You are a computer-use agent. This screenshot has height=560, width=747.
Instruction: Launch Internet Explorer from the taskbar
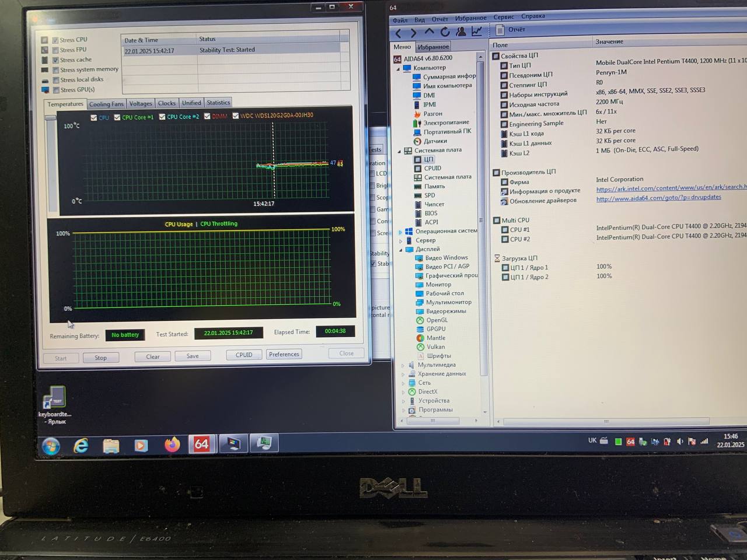pyautogui.click(x=81, y=446)
